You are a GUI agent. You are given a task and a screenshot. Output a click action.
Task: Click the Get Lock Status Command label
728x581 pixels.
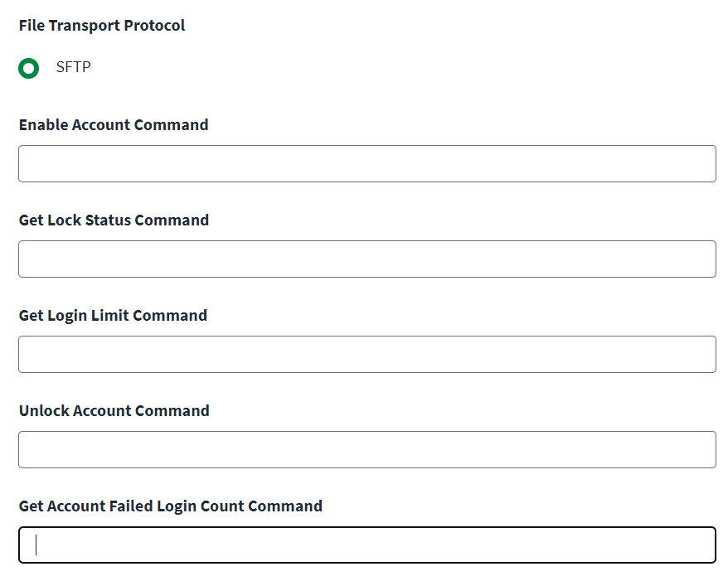pyautogui.click(x=114, y=220)
